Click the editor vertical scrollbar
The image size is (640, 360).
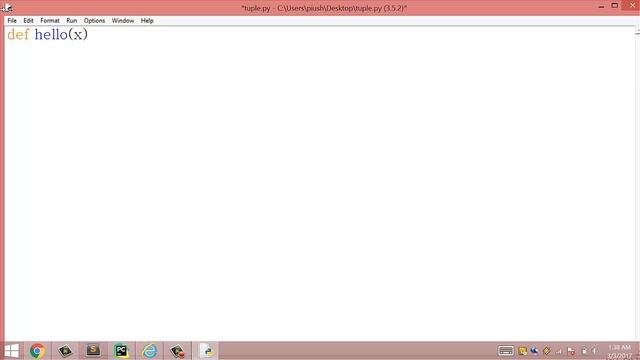pyautogui.click(x=638, y=184)
